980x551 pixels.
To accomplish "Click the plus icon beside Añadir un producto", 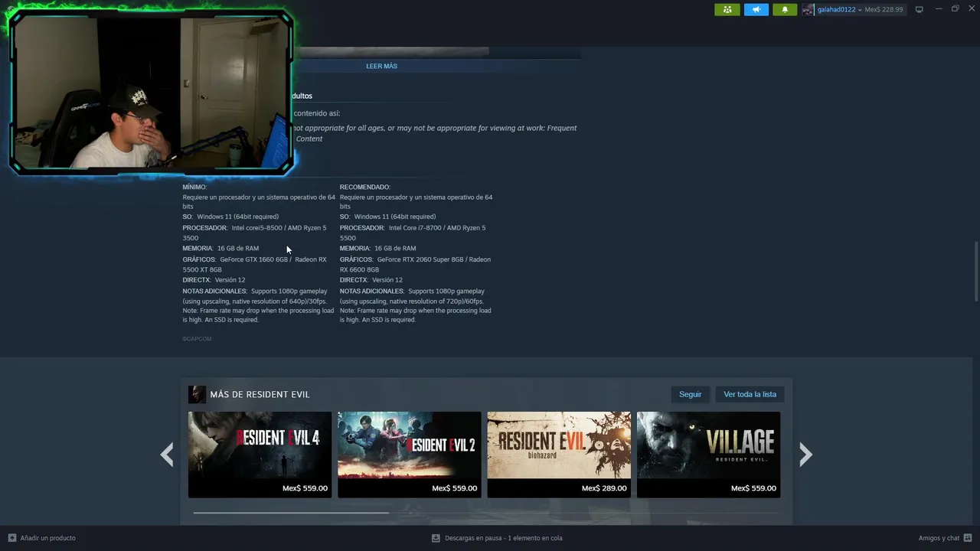I will [11, 538].
